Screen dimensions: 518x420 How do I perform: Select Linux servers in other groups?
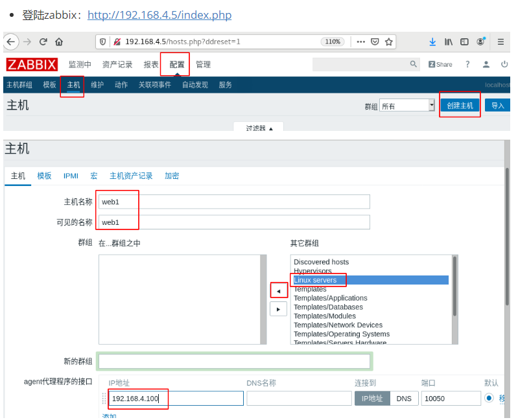[371, 280]
